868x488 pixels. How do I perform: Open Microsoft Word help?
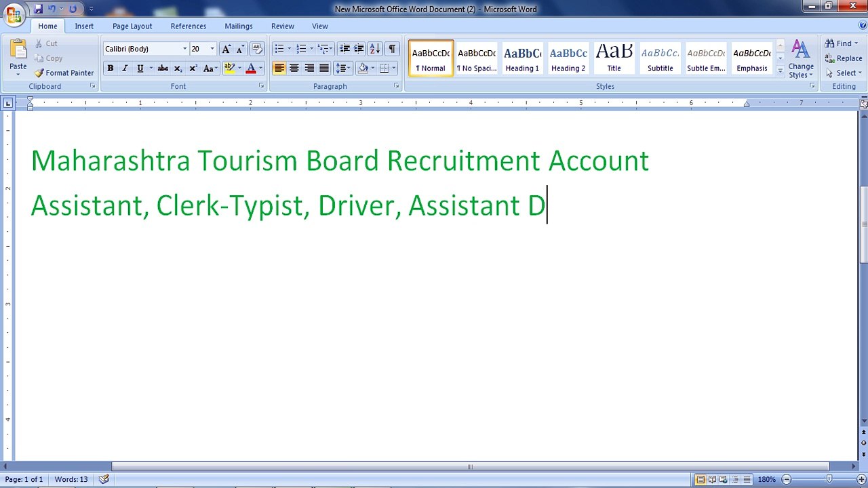click(x=862, y=26)
